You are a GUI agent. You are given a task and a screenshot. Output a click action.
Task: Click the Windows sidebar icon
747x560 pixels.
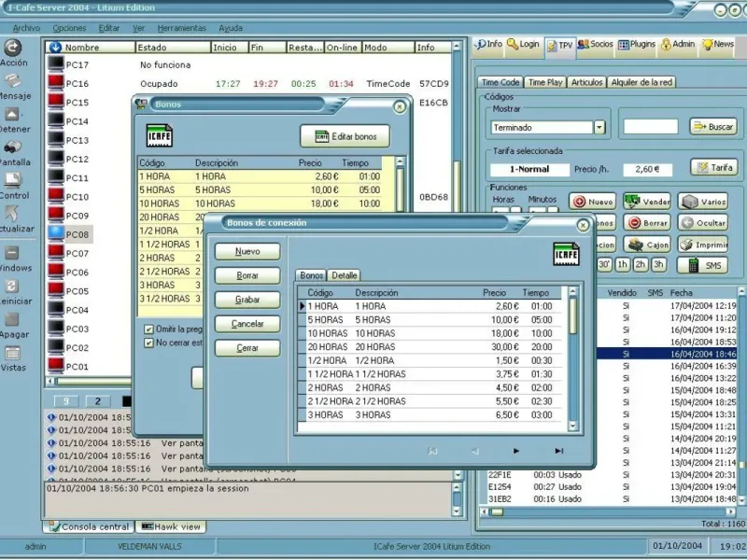click(12, 253)
